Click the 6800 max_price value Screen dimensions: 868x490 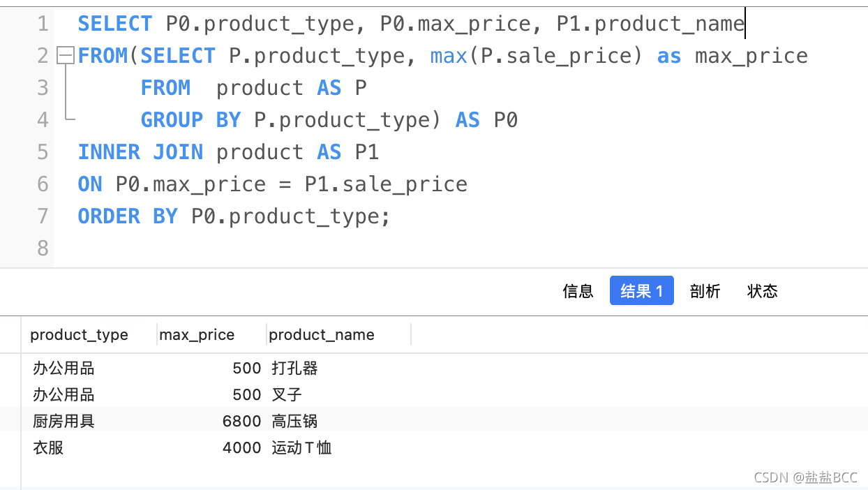(x=242, y=421)
